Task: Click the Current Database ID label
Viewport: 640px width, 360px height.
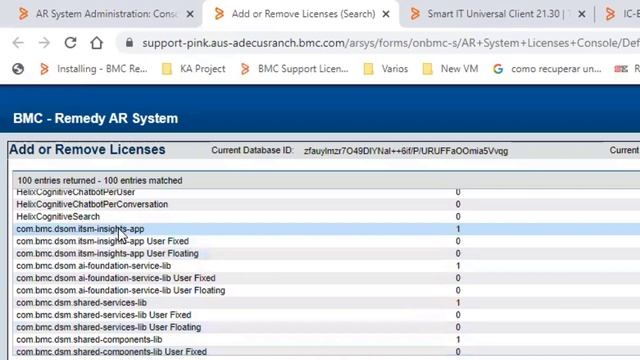Action: tap(252, 151)
